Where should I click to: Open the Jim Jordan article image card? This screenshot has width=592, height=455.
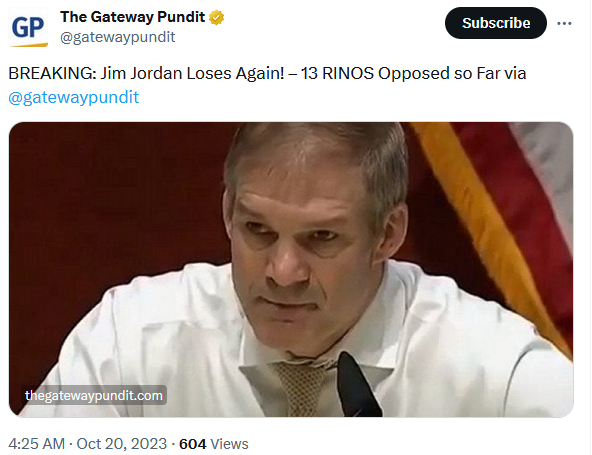point(291,270)
